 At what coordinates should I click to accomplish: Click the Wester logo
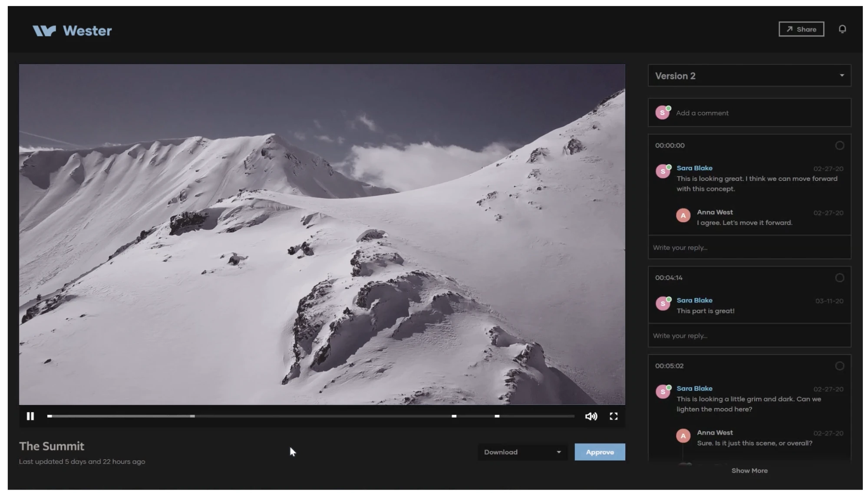[72, 30]
